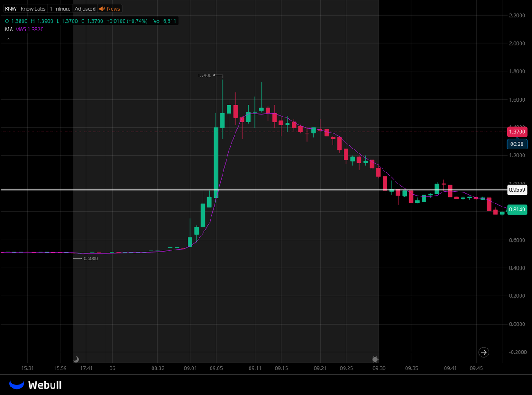The height and width of the screenshot is (395, 532).
Task: Click the MA indicator label
Action: point(9,29)
